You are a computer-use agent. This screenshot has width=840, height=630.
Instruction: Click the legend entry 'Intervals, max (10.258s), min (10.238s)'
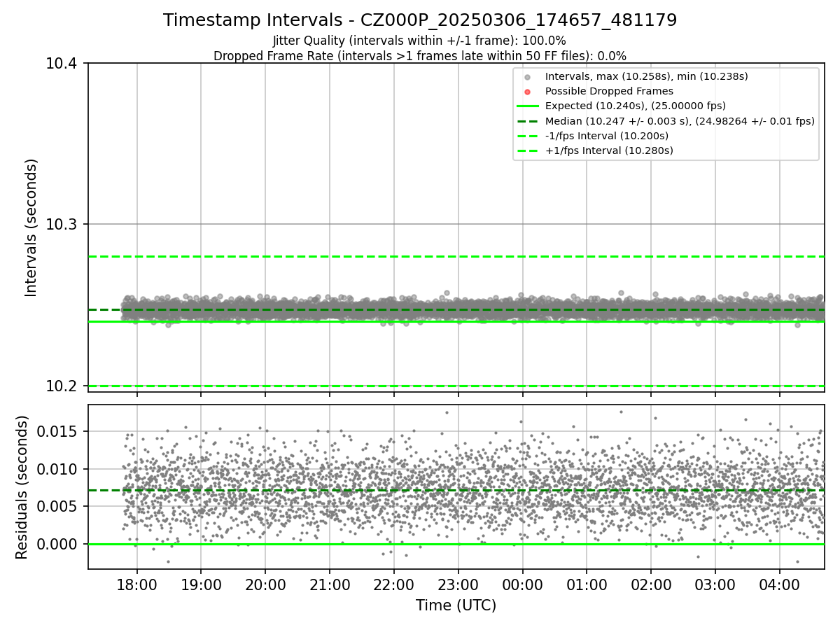647,76
